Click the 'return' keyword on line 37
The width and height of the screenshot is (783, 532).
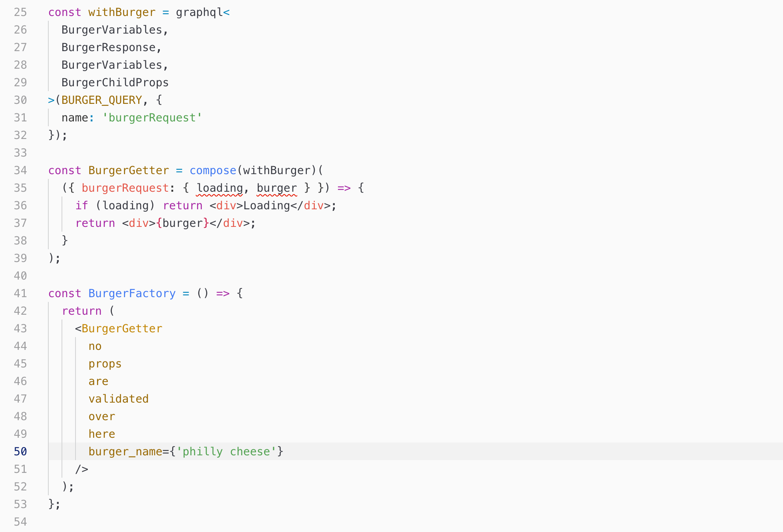tap(95, 223)
